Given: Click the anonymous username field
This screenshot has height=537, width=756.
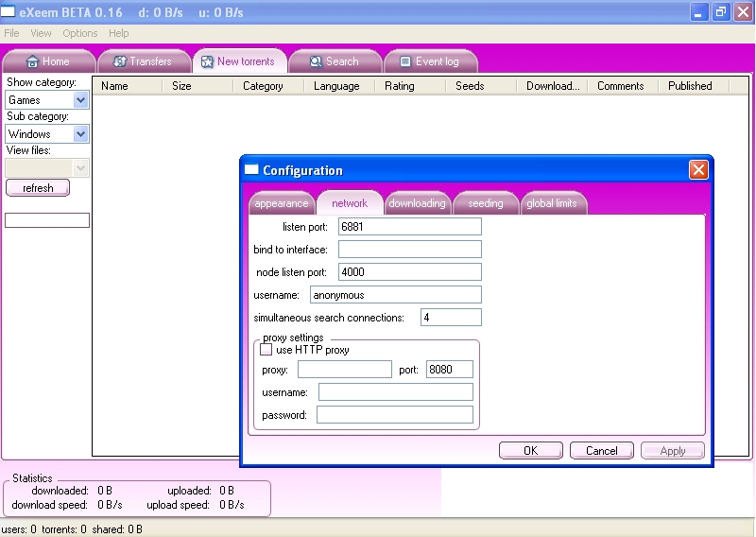Looking at the screenshot, I should (x=395, y=295).
